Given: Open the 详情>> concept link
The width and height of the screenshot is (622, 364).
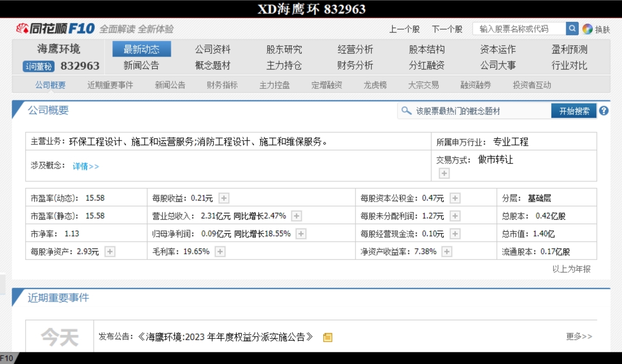Looking at the screenshot, I should [x=86, y=166].
